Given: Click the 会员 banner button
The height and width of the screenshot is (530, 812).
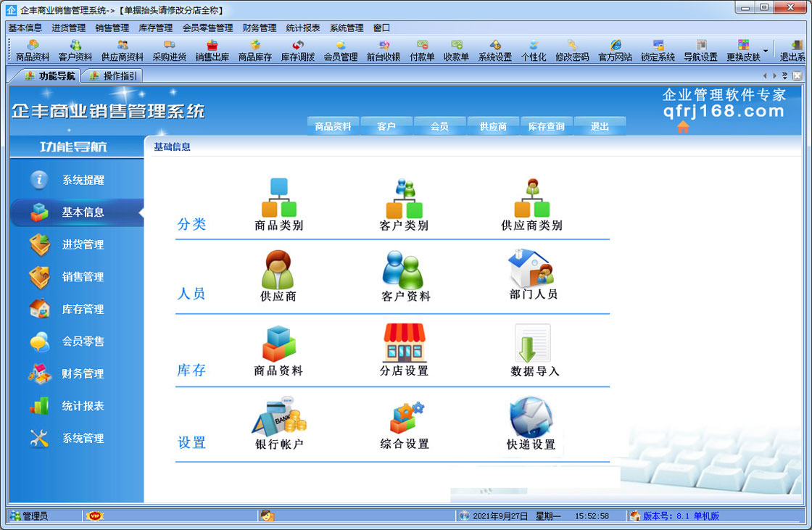Looking at the screenshot, I should (439, 126).
